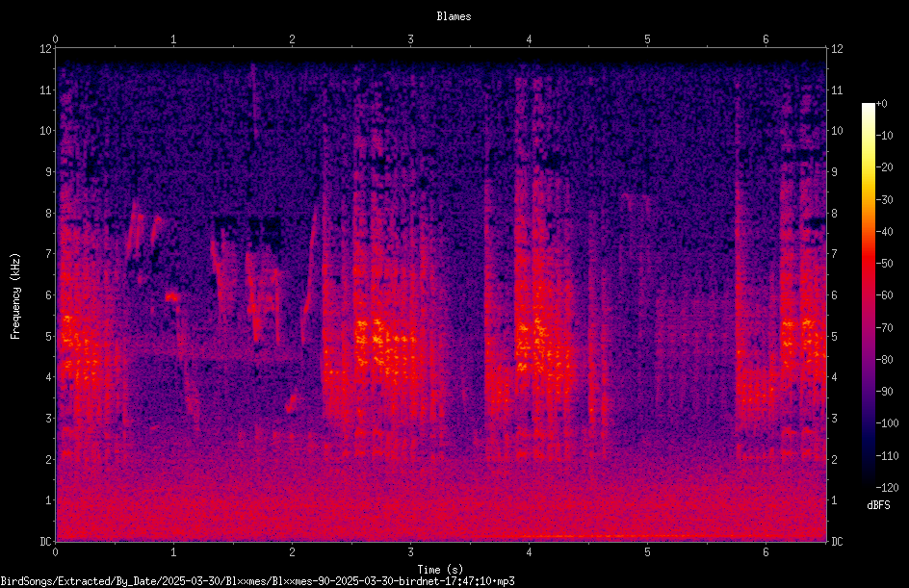Click '3' on the left frequency axis
Screen dimensions: 909x588
point(48,419)
